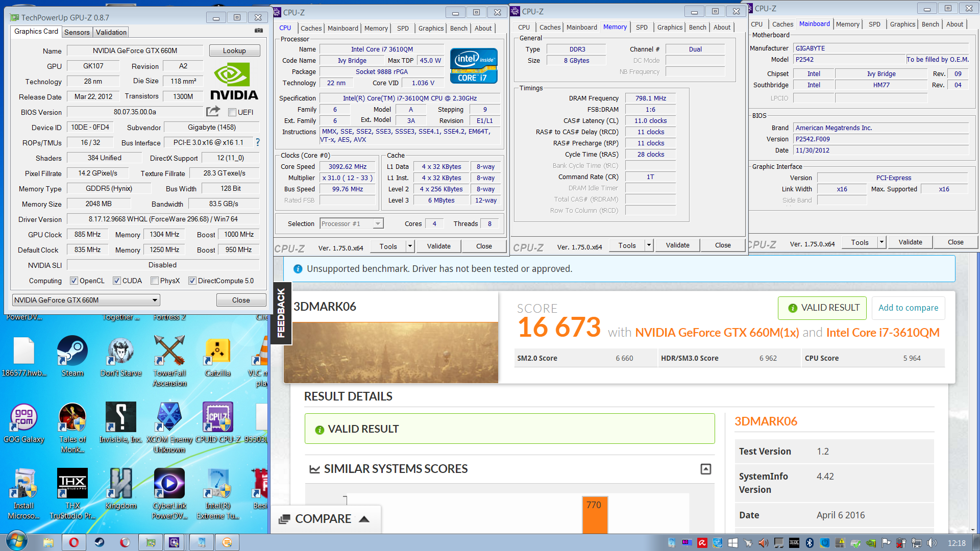
Task: Open the THX TruStudio Pro shortcut
Action: point(72,493)
